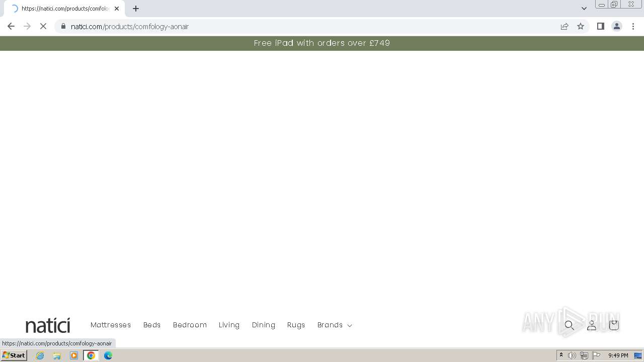Open the Rugs category
Image resolution: width=644 pixels, height=362 pixels.
coord(296,325)
